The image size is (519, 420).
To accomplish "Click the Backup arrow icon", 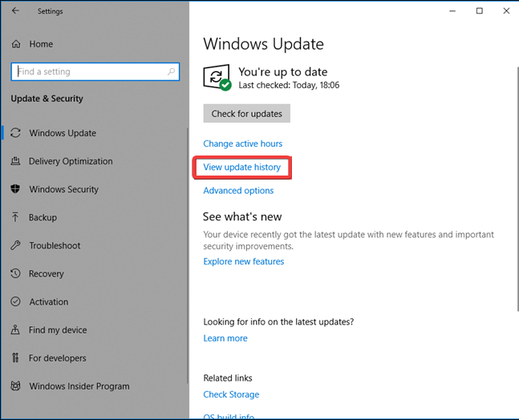I will tap(15, 217).
